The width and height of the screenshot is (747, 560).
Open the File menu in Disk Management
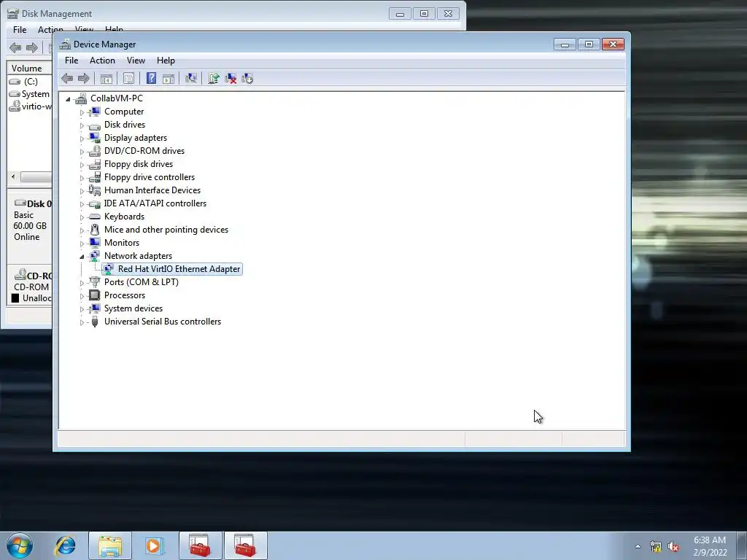(20, 29)
